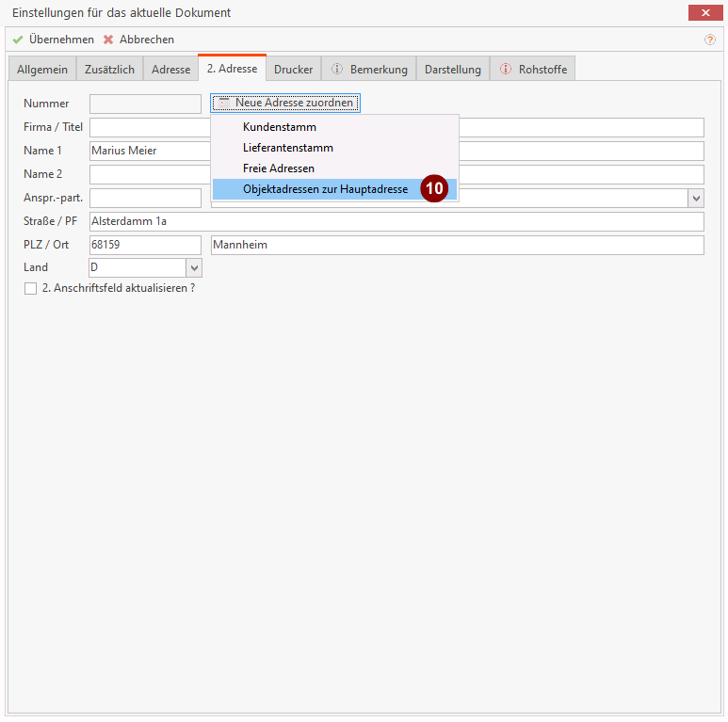Select Kundenstamm from the menu

click(x=279, y=127)
